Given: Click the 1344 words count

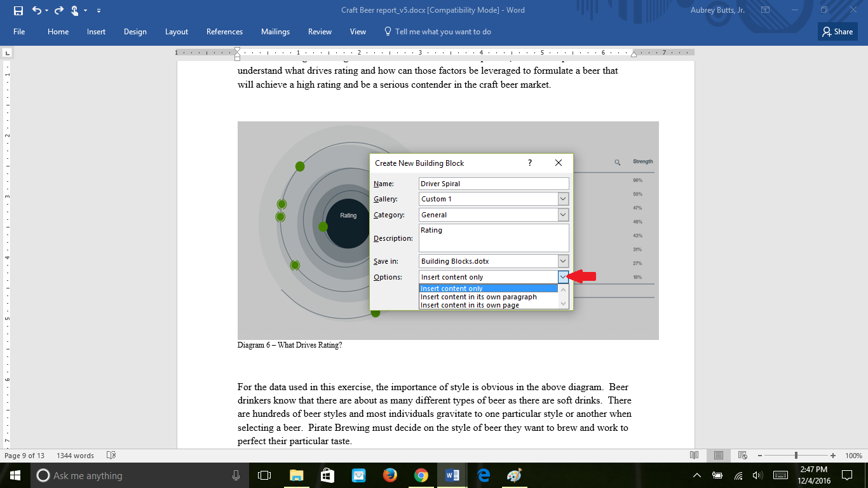Looking at the screenshot, I should (x=75, y=456).
